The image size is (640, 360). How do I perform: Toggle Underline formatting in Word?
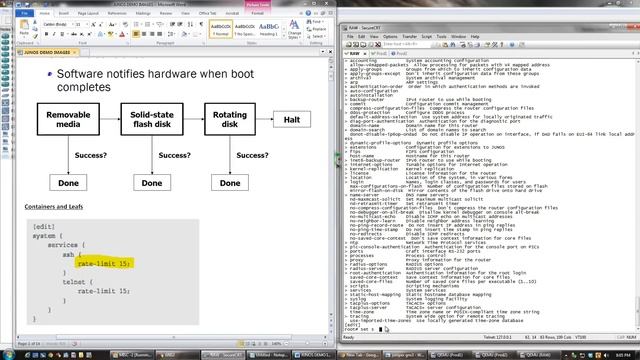62,34
